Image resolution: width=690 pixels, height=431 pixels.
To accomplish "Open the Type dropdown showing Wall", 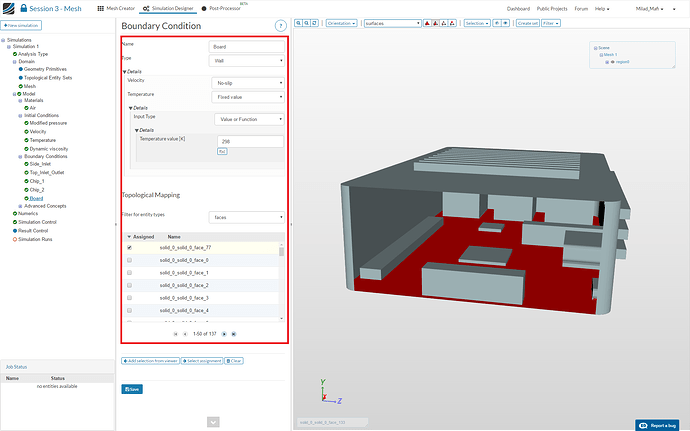I will coord(246,60).
